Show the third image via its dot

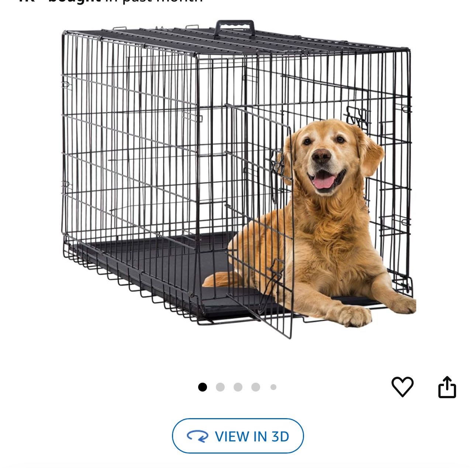pyautogui.click(x=238, y=387)
